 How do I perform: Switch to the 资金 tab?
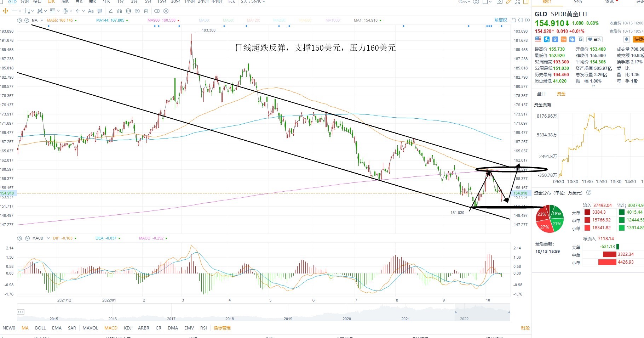click(561, 94)
